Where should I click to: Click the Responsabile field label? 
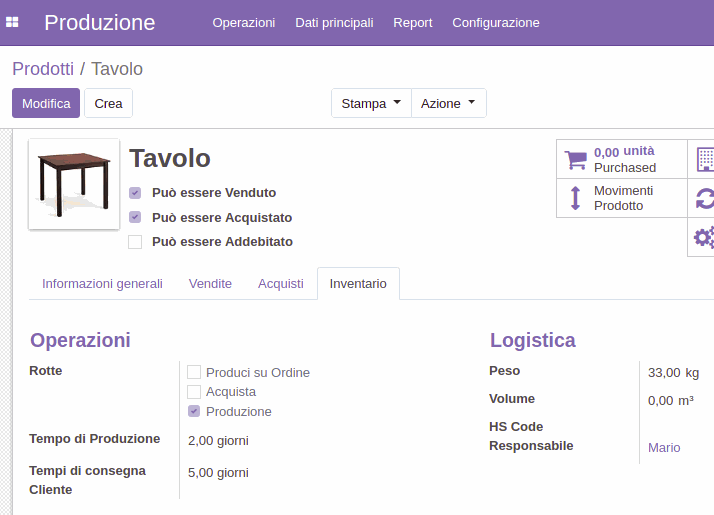(531, 446)
